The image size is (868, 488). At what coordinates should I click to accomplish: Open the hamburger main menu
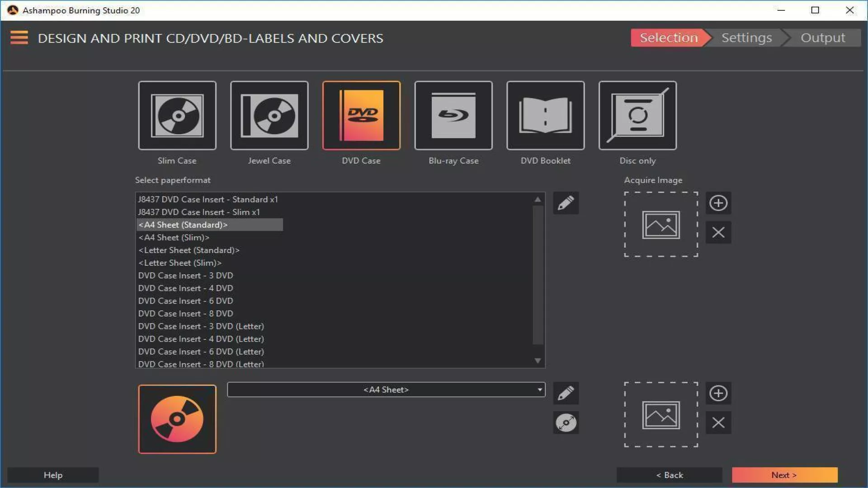tap(19, 38)
